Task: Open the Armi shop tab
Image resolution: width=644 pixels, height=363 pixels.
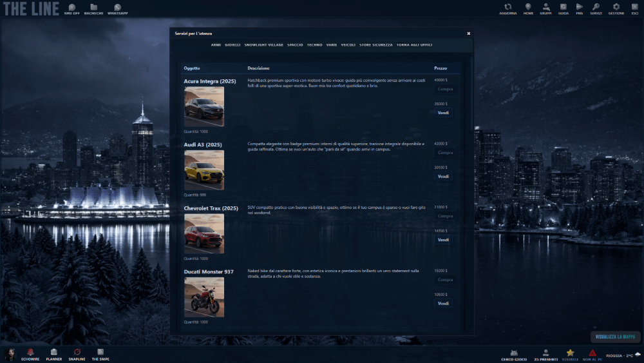Action: click(216, 44)
